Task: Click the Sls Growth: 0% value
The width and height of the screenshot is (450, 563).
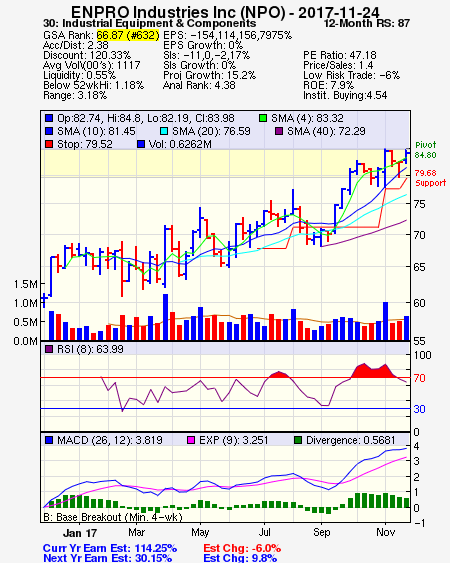Action: click(199, 65)
